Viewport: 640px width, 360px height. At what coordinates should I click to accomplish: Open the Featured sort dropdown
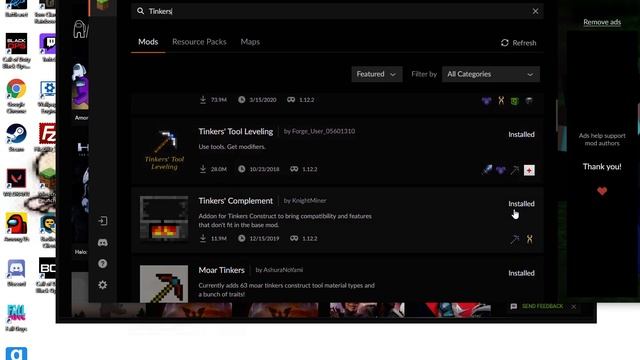[377, 74]
